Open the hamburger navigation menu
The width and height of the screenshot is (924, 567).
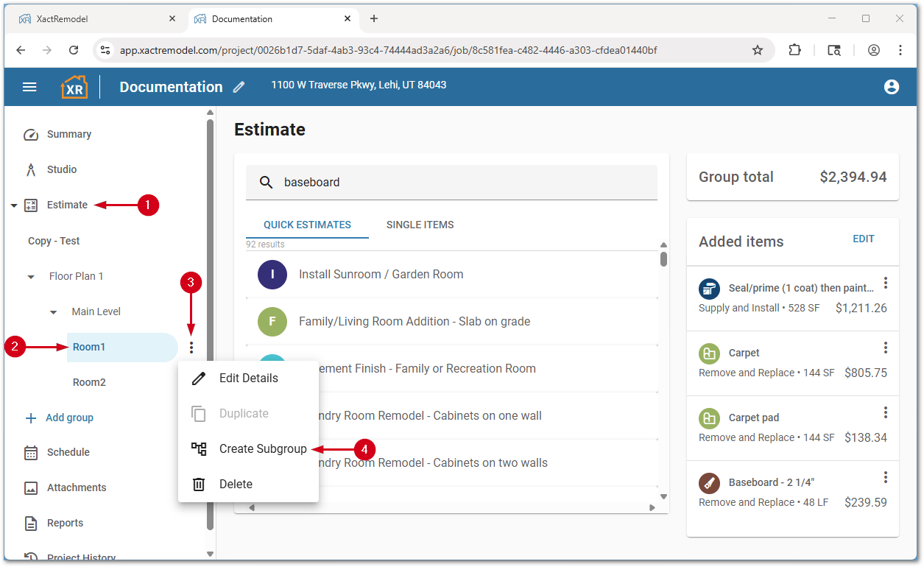click(29, 87)
